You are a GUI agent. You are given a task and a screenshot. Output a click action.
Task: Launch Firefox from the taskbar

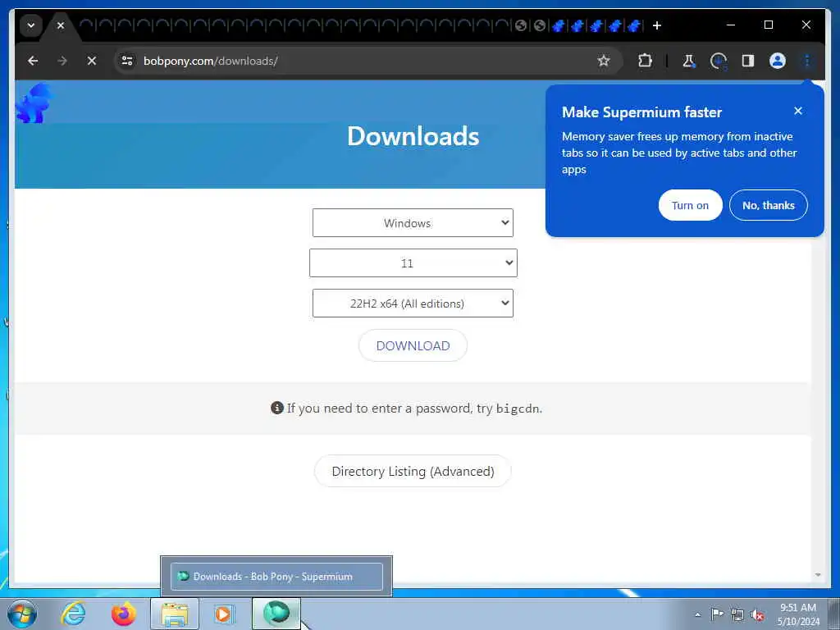(x=123, y=614)
